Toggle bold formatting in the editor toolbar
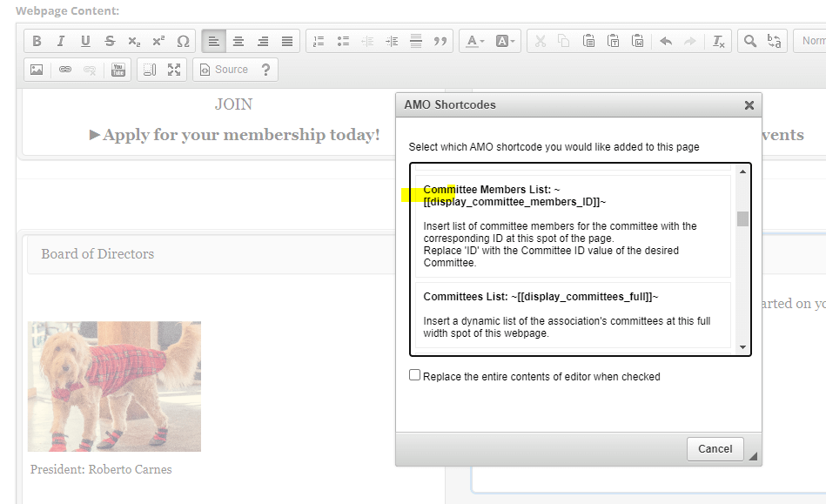Viewport: 826px width, 504px height. tap(37, 41)
